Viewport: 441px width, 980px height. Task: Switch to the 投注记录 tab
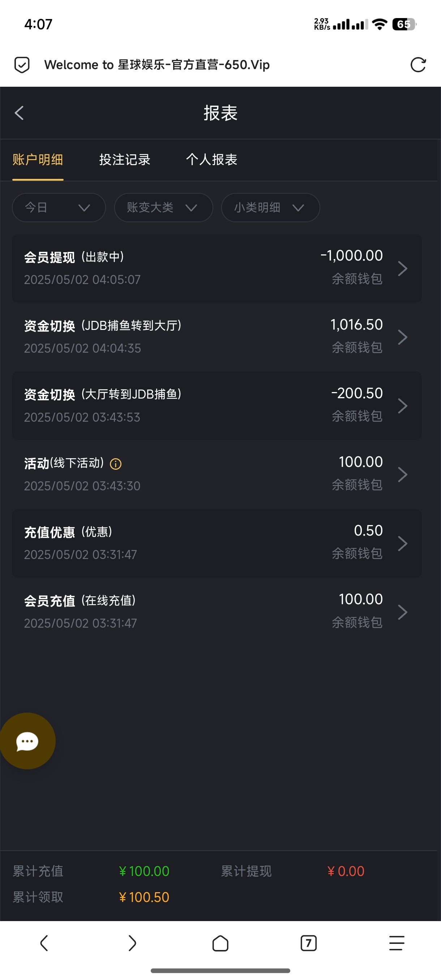coord(125,160)
